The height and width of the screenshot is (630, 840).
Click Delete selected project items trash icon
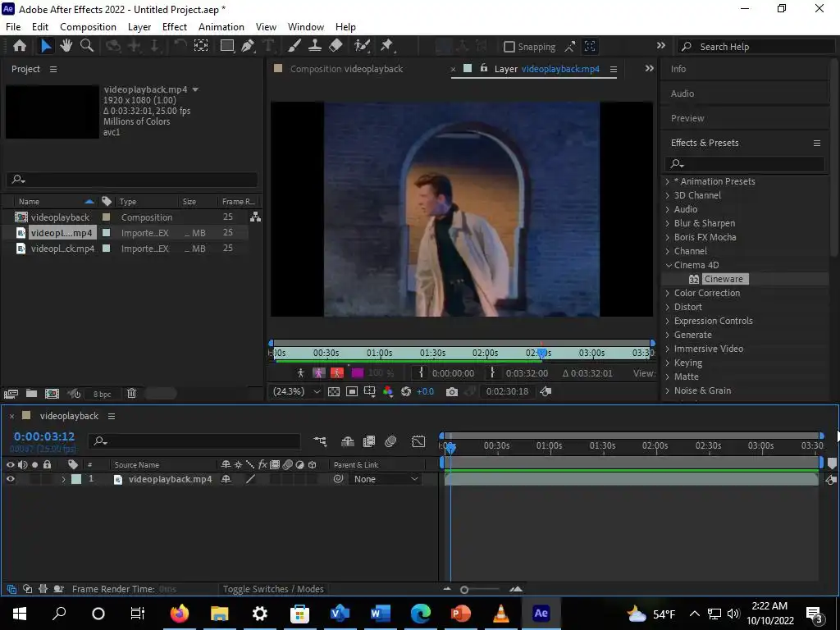[131, 394]
